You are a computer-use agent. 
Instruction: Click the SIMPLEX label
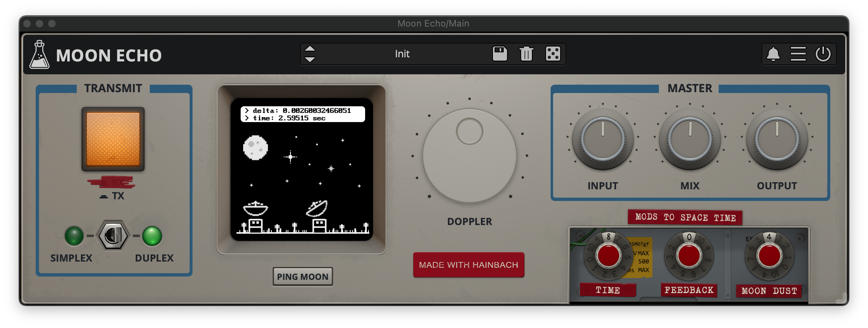[71, 258]
